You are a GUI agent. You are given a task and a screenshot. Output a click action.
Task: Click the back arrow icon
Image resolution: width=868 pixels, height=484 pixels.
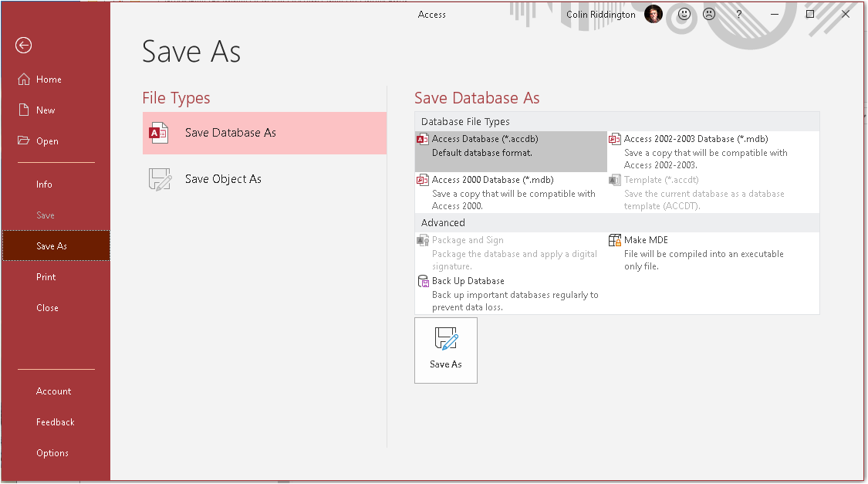(x=23, y=46)
